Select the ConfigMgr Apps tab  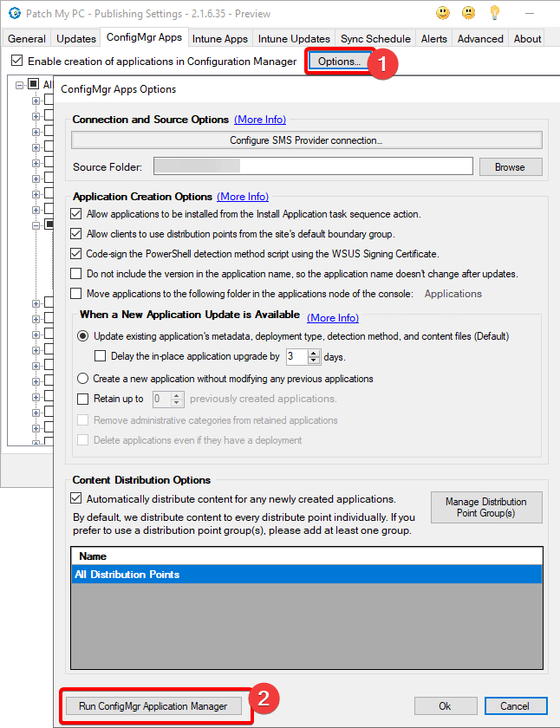[x=144, y=37]
